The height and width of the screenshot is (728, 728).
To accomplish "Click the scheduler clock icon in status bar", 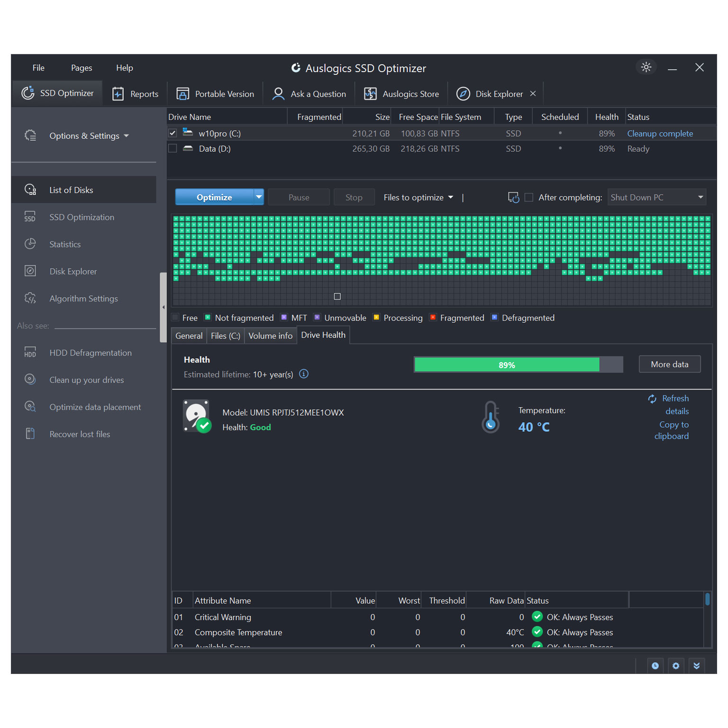I will 655,665.
